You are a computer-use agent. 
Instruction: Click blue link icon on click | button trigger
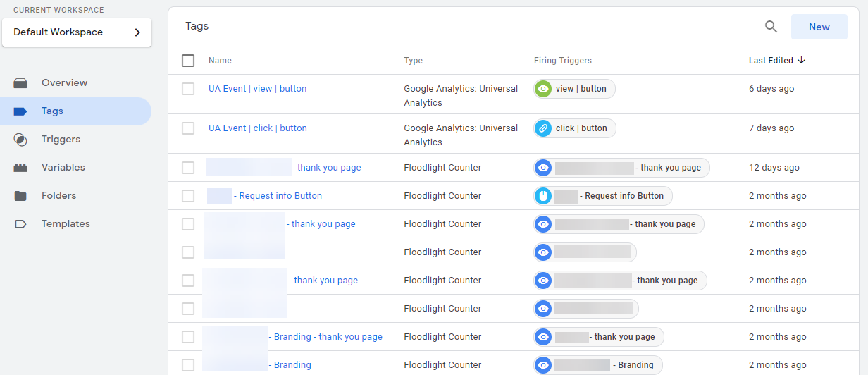[x=542, y=128]
